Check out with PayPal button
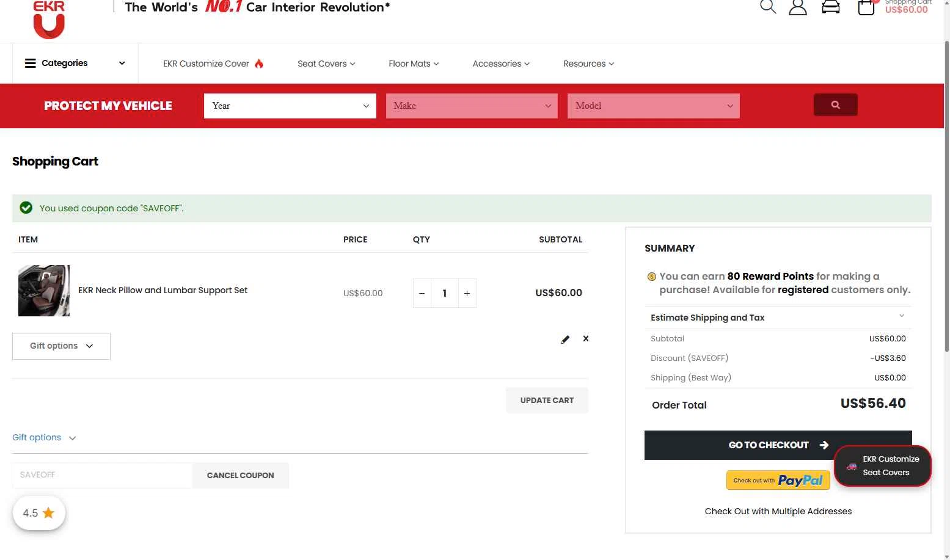This screenshot has height=560, width=950. [x=778, y=480]
